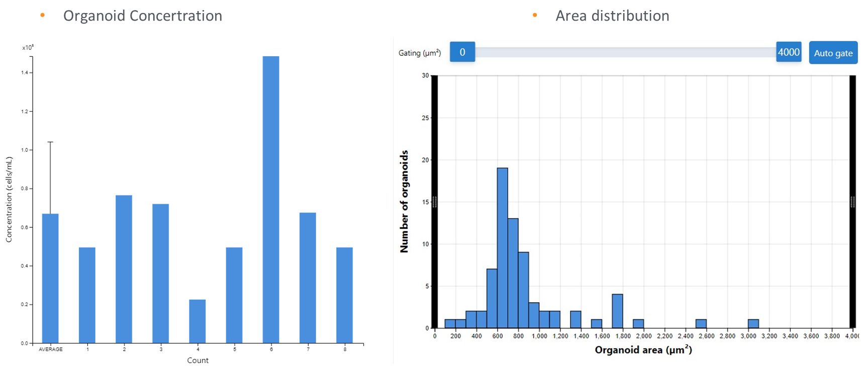This screenshot has height=368, width=868.
Task: Click the '2,000' tick label on area axis
Action: pos(644,336)
